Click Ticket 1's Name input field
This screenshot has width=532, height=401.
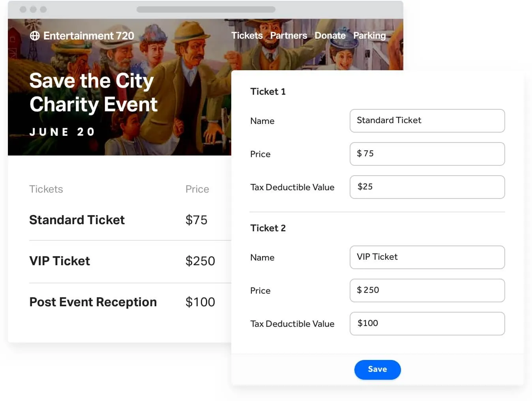coord(427,121)
